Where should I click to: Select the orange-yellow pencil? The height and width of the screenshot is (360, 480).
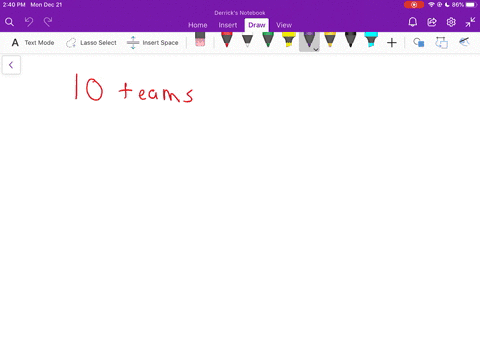point(330,40)
